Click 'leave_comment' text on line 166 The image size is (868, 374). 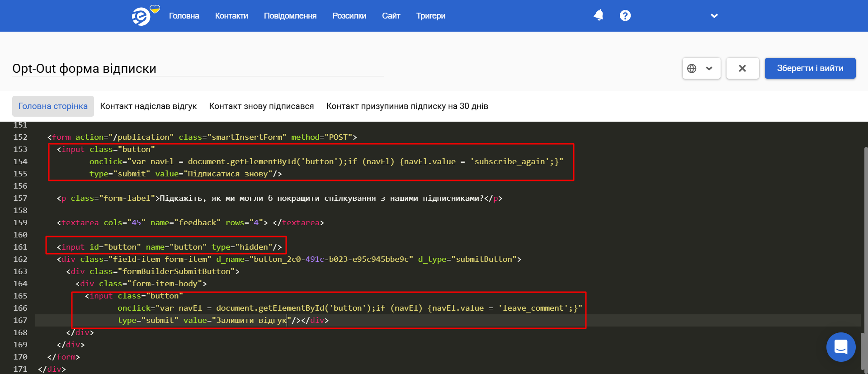pos(533,308)
